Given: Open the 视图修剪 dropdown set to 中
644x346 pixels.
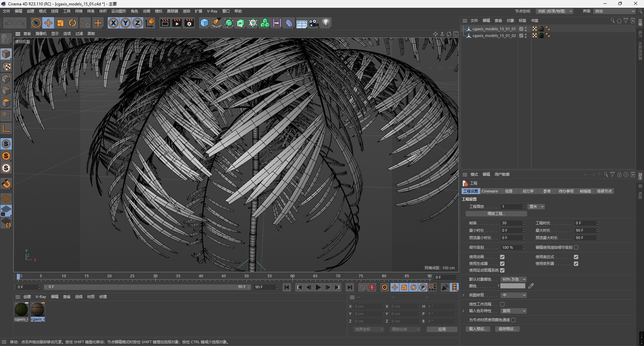Looking at the screenshot, I should point(513,295).
